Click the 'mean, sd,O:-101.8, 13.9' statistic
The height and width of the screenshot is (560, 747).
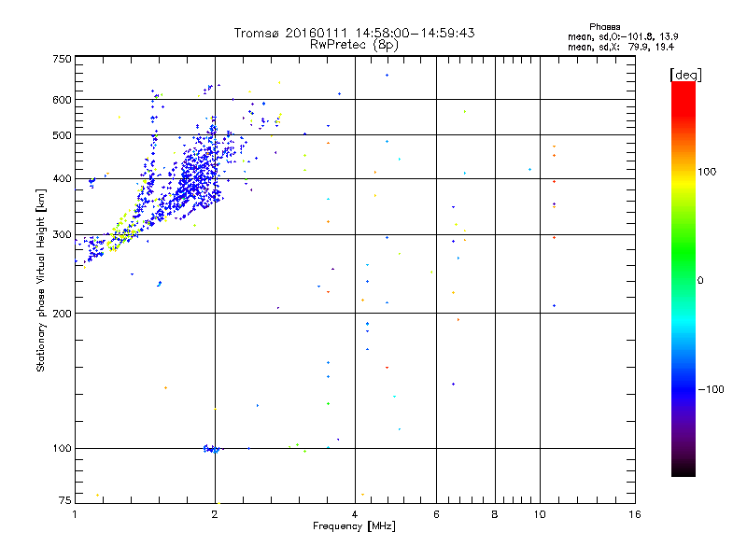click(x=623, y=36)
